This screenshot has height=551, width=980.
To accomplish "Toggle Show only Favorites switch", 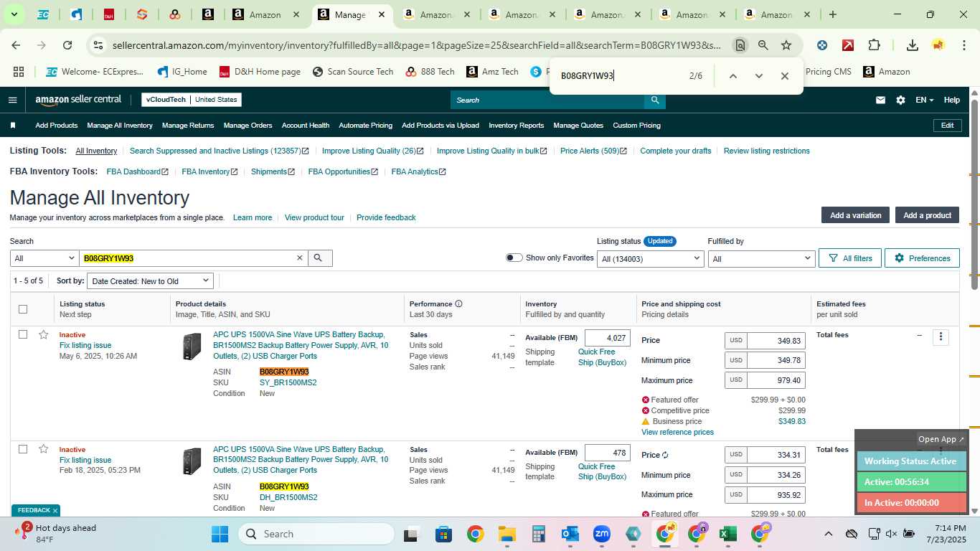I will [x=514, y=258].
